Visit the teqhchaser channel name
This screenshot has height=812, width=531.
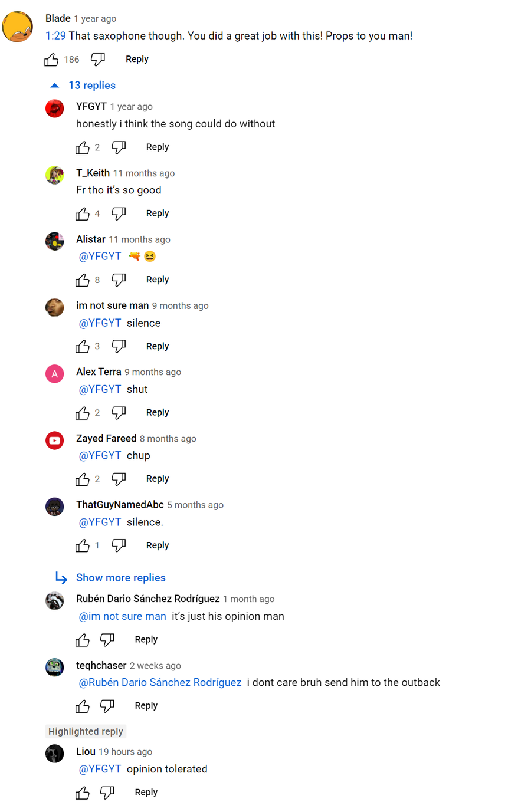point(101,665)
